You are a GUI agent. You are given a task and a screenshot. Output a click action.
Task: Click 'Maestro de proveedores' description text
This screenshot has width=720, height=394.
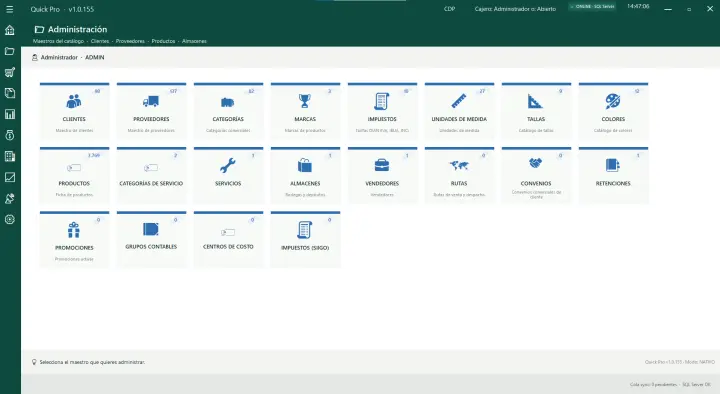(151, 131)
